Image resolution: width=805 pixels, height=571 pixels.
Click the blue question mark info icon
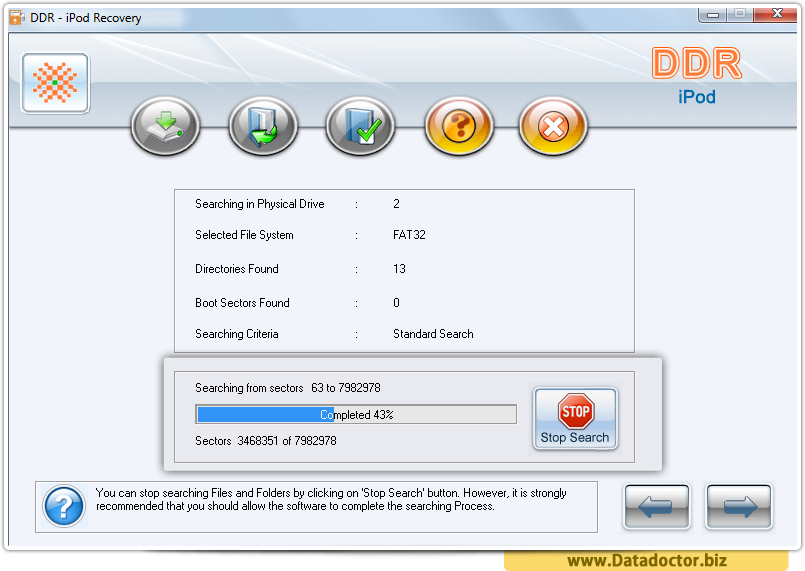[64, 506]
